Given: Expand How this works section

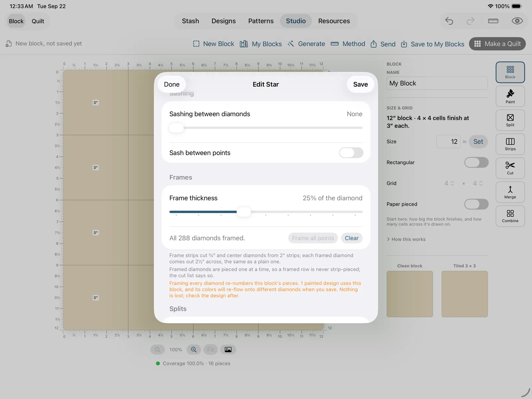Looking at the screenshot, I should point(406,239).
